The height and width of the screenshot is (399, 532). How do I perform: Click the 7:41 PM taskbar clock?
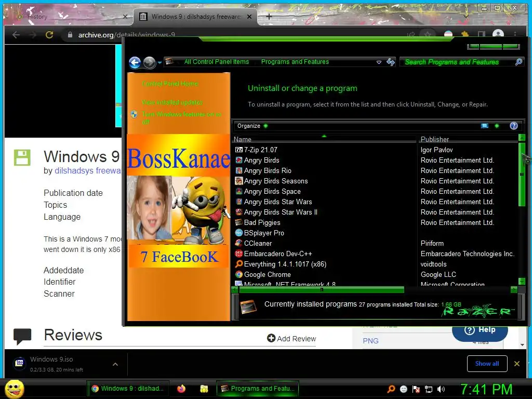coord(486,389)
